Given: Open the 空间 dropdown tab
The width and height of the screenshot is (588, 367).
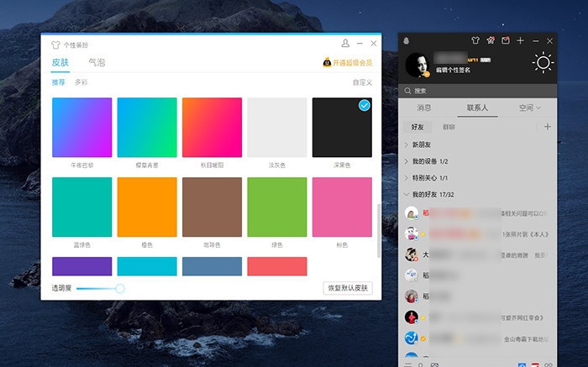Looking at the screenshot, I should (529, 107).
